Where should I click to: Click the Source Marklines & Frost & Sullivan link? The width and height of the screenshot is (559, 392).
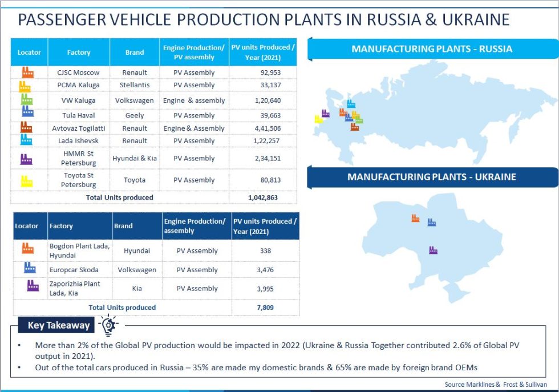tap(495, 385)
